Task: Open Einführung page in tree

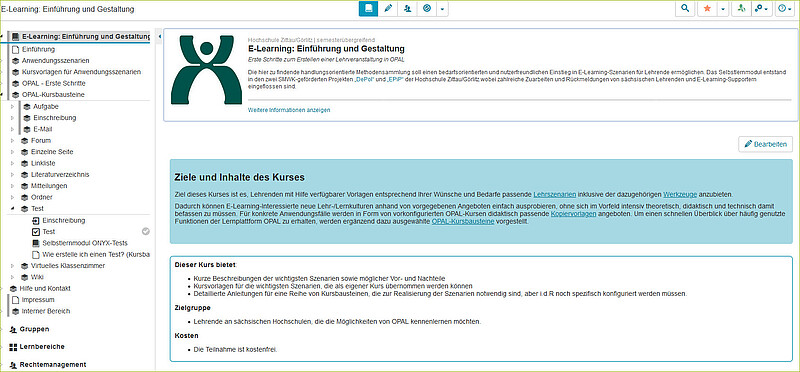Action: point(38,49)
